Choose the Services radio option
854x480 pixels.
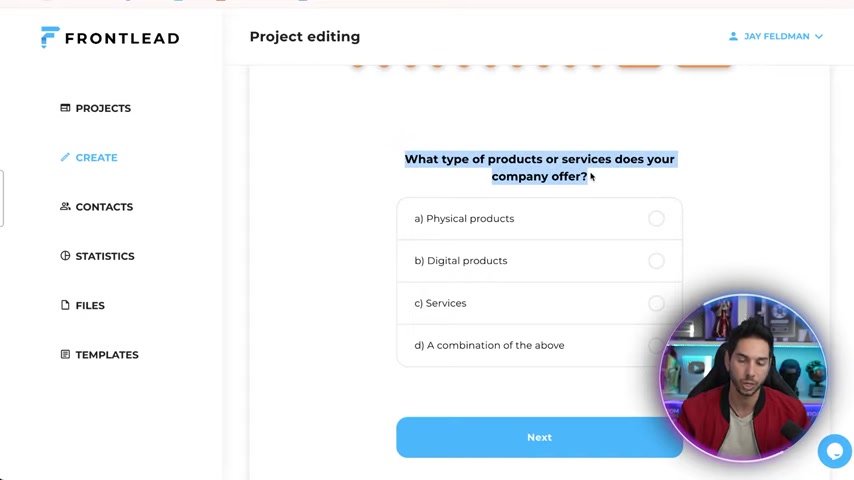(x=656, y=303)
